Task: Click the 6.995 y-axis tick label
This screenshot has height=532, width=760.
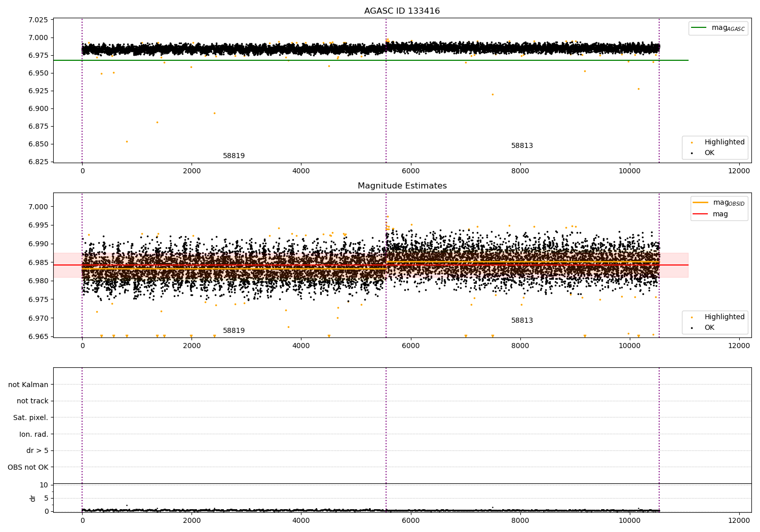Action: tap(38, 225)
